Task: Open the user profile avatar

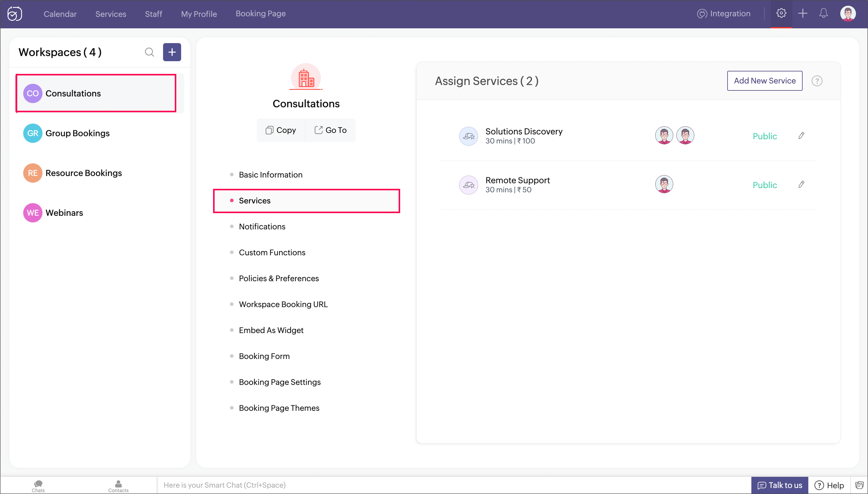Action: (848, 14)
